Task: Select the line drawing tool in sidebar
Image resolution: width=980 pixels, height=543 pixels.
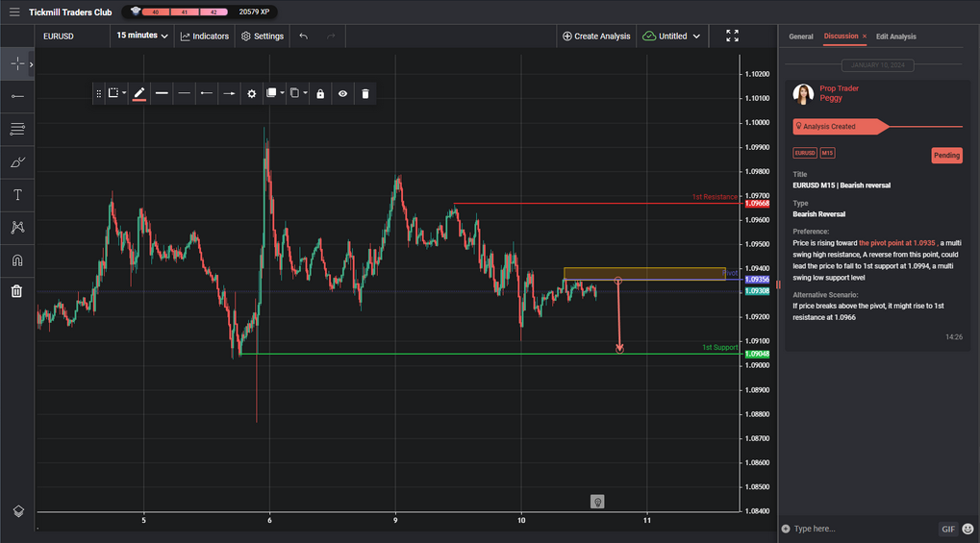Action: [17, 96]
